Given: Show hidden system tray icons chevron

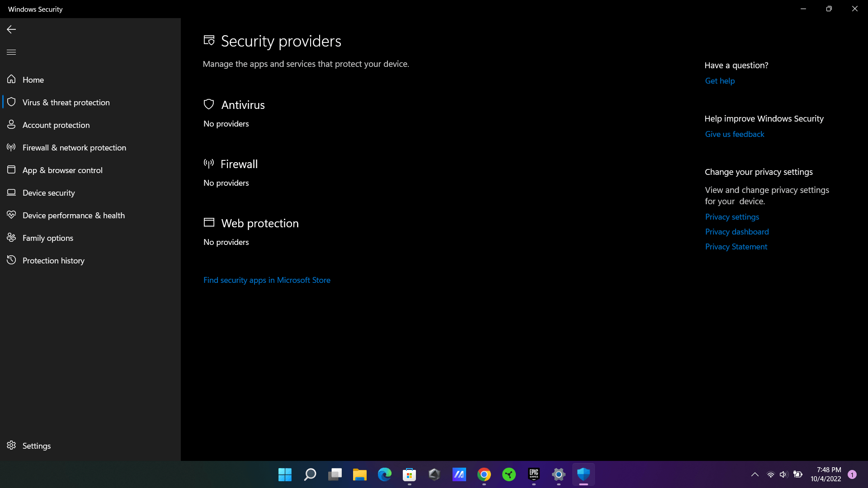Looking at the screenshot, I should coord(755,474).
